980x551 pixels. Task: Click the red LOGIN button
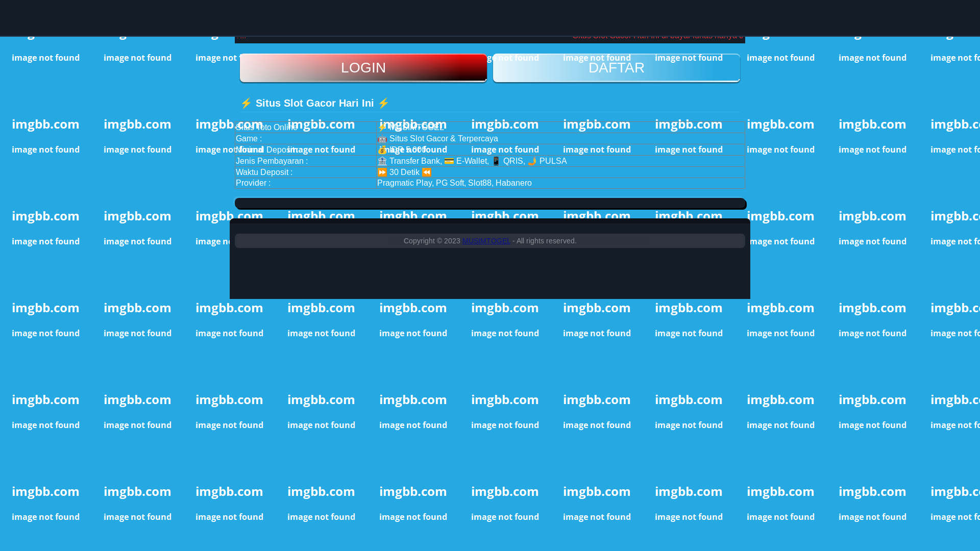coord(363,68)
